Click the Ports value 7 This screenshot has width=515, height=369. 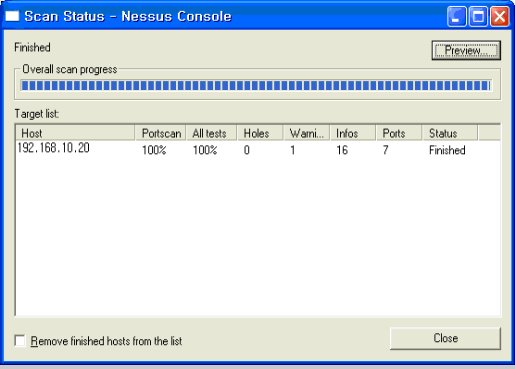[385, 150]
